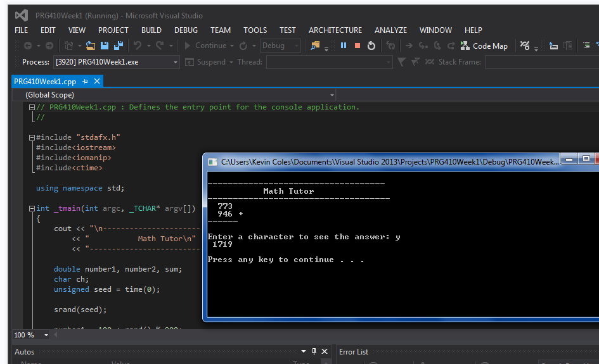Expand the Suspend dropdown arrow
Viewport: 599px width, 364px height.
click(231, 62)
